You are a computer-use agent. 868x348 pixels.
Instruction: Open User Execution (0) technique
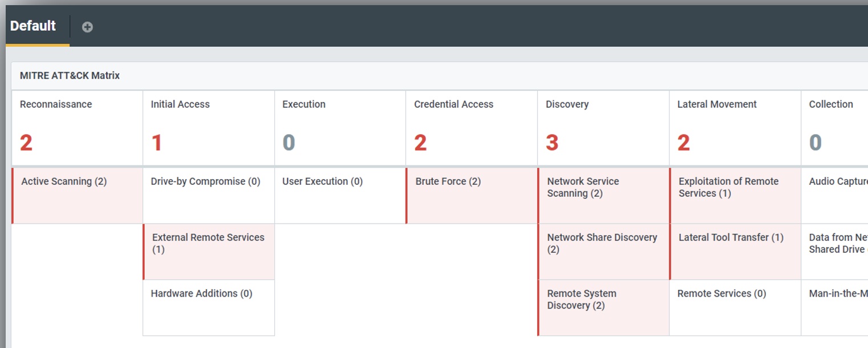[x=340, y=195]
